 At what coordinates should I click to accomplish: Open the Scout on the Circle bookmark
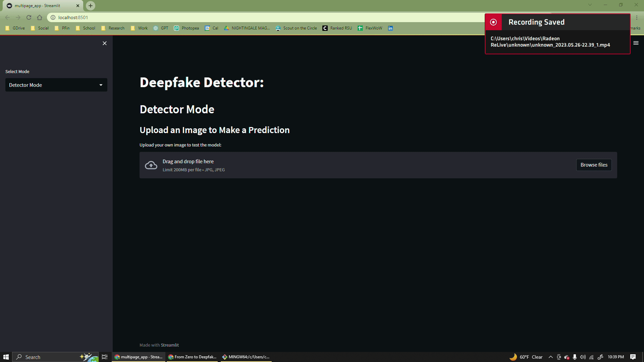click(296, 28)
